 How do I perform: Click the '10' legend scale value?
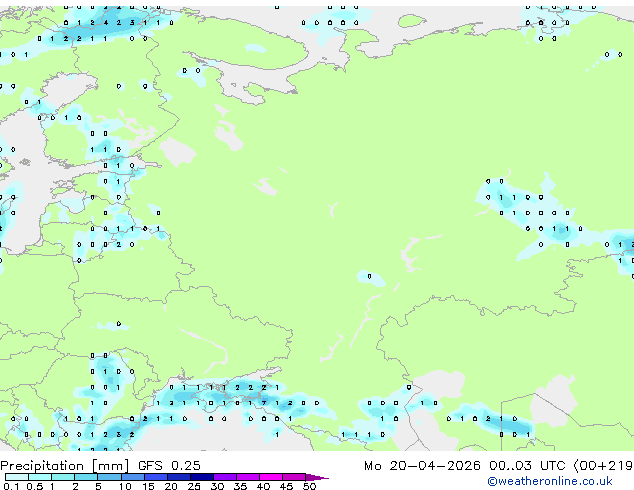[x=125, y=486]
